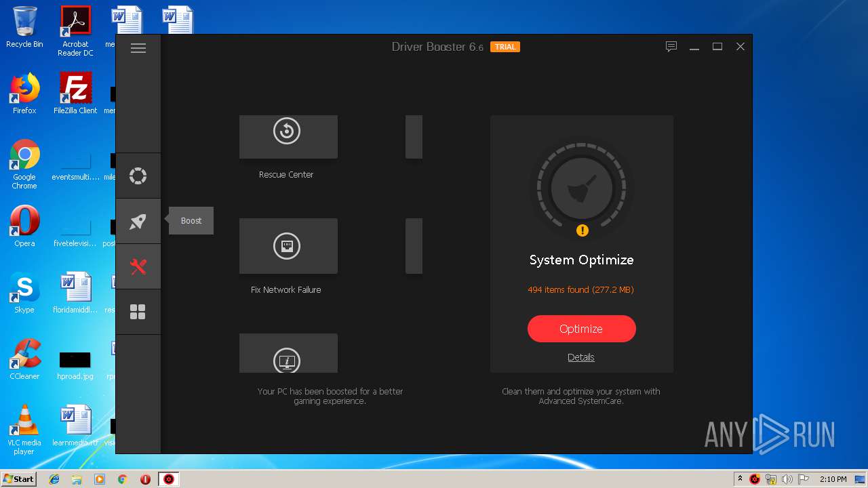Open Windows Media Player taskbar icon
The image size is (868, 488).
coord(100,479)
